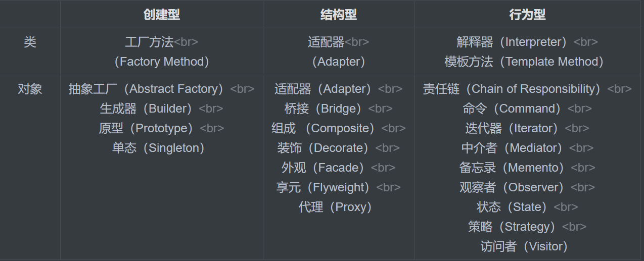Click the 桥接 Bridge entry
The width and height of the screenshot is (644, 261).
324,109
